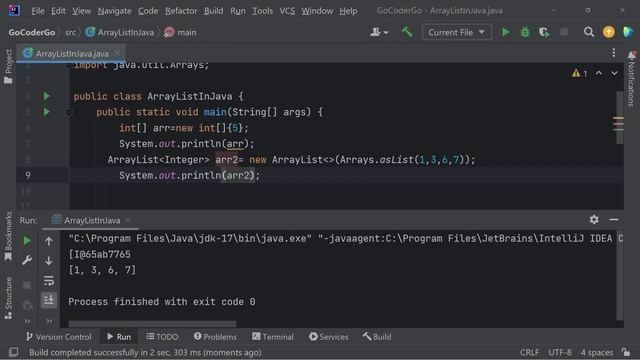Change file encoding UTF-8 in status bar
The height and width of the screenshot is (360, 640).
[560, 352]
